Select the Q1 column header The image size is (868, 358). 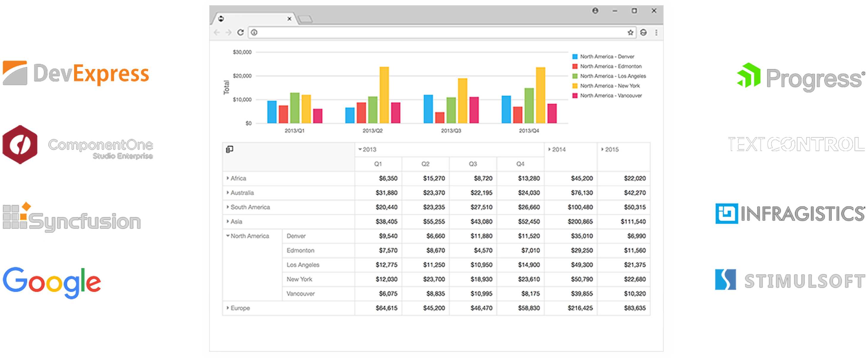[x=378, y=164]
